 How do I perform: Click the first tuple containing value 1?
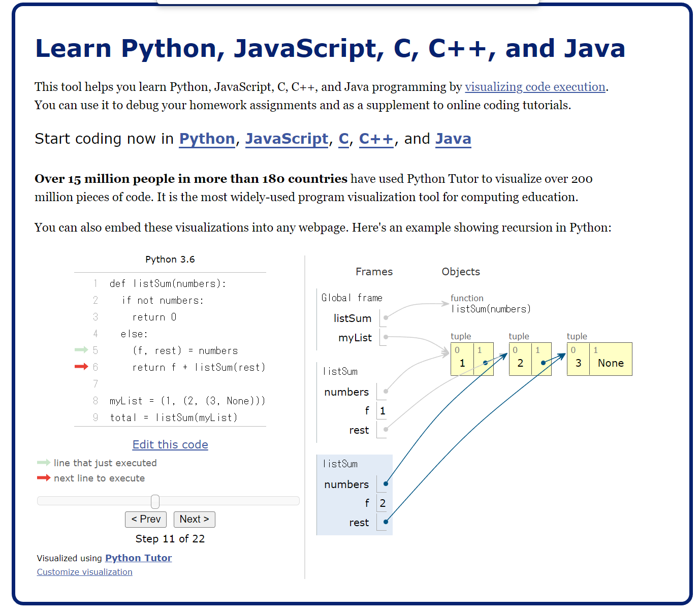click(x=472, y=359)
